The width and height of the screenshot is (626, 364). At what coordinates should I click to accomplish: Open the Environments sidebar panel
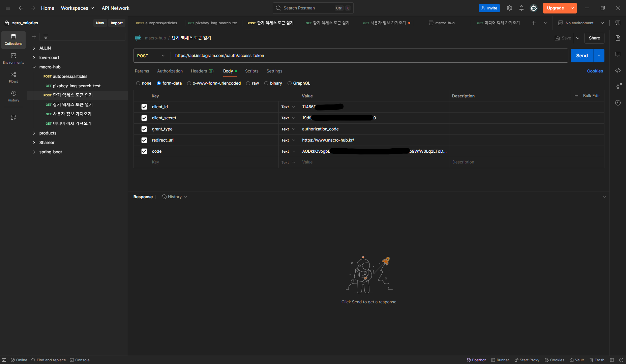[13, 59]
